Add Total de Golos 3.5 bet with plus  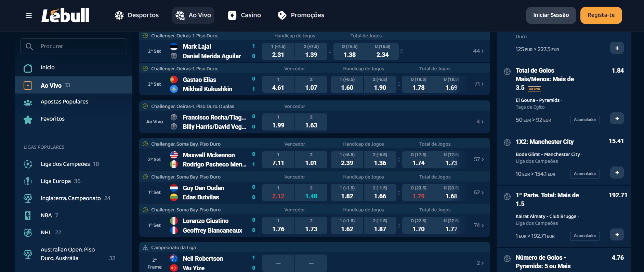[617, 119]
